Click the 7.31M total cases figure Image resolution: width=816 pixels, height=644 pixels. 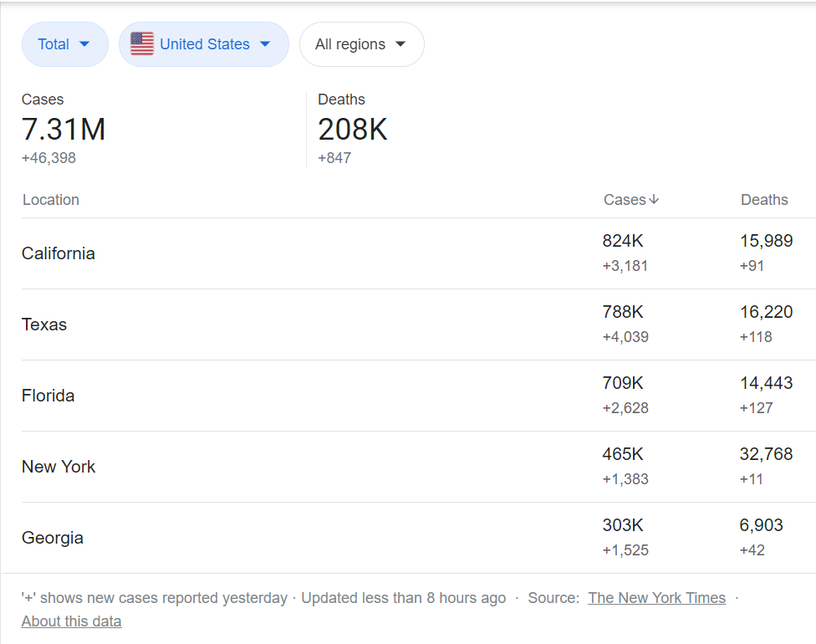click(x=64, y=129)
